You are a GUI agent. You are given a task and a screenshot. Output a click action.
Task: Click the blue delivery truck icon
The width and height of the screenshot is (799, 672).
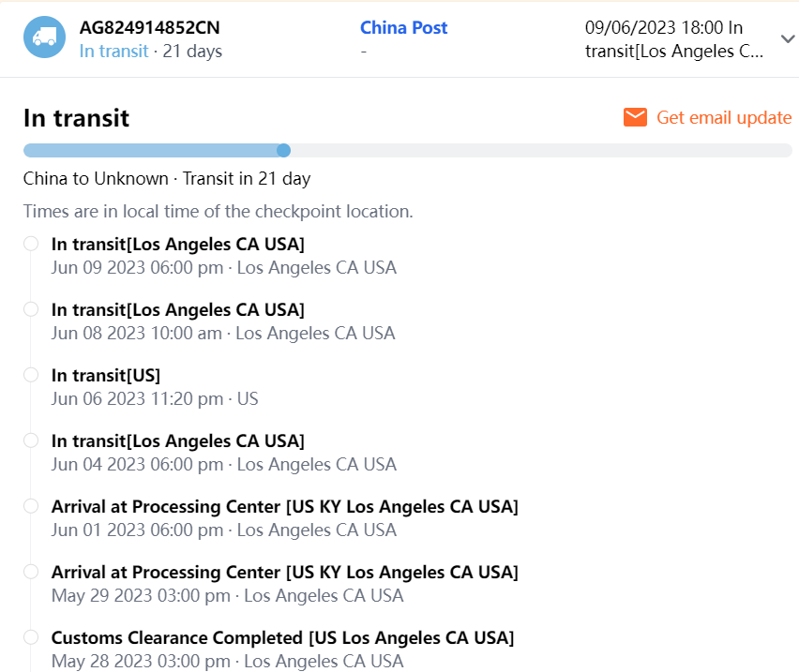[43, 38]
